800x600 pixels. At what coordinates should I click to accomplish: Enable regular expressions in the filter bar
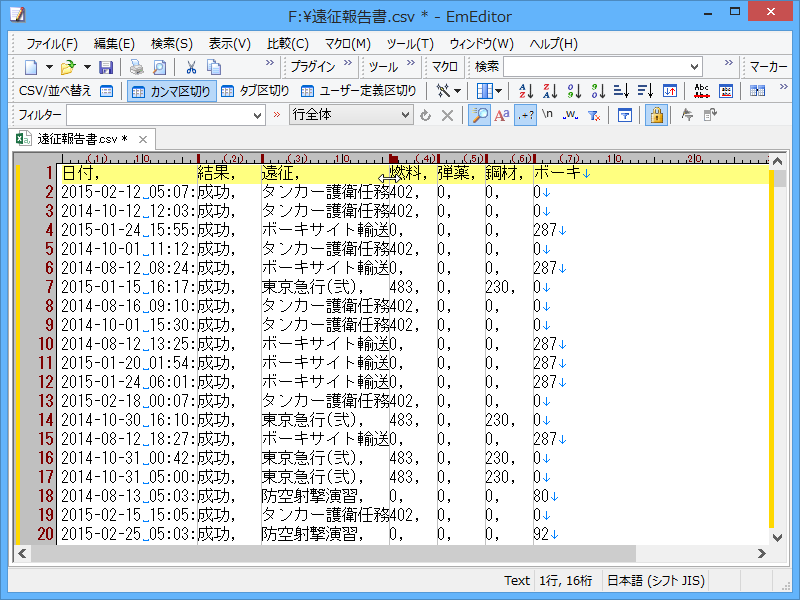(x=525, y=115)
